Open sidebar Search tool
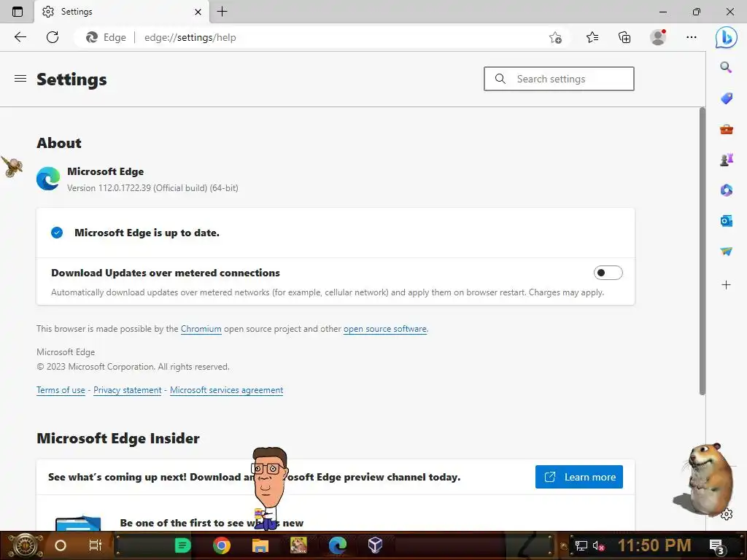 pos(726,67)
